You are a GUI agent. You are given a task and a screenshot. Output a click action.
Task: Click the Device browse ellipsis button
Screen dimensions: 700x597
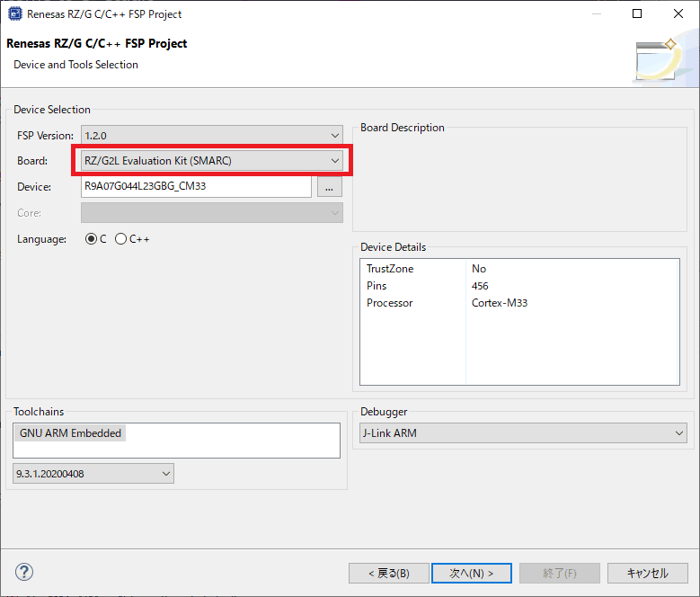[x=330, y=187]
